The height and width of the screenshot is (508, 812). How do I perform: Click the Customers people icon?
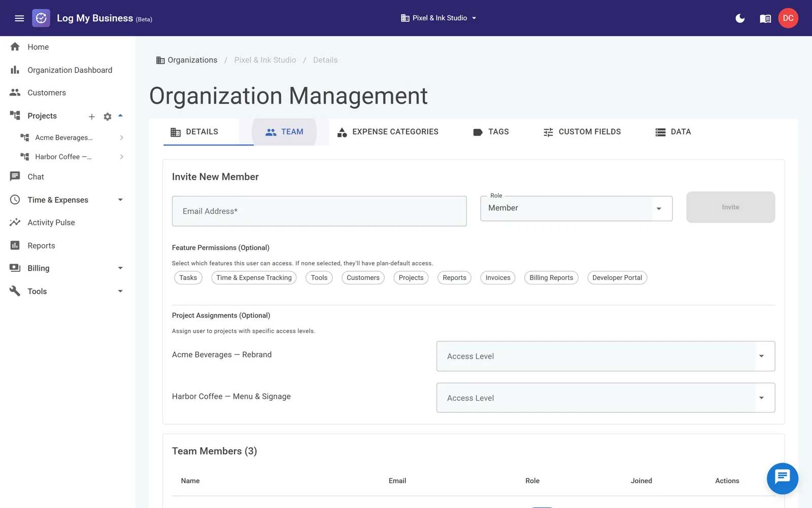(15, 92)
